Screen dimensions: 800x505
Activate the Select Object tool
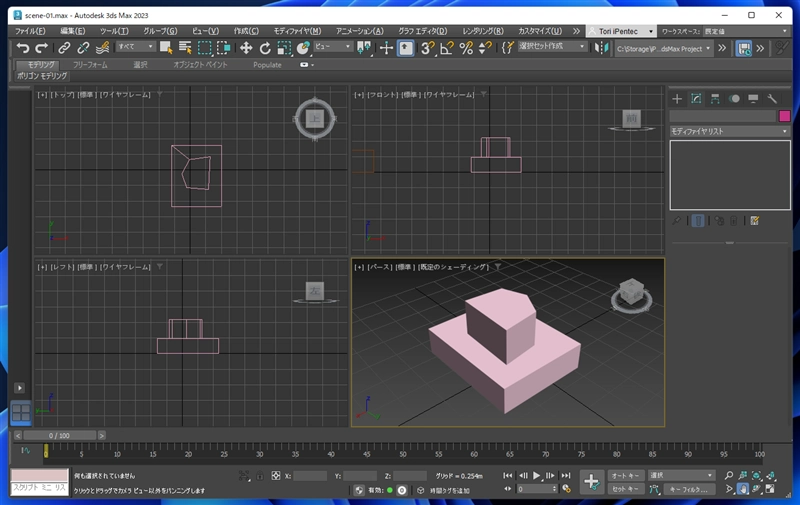point(166,48)
